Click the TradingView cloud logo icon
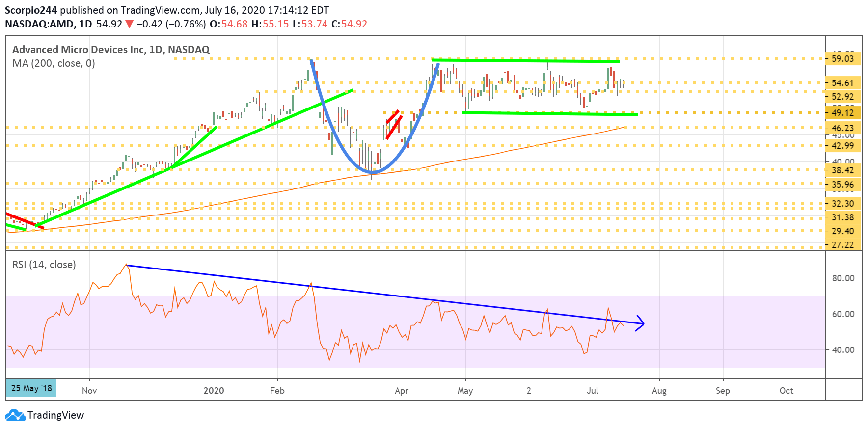 click(x=15, y=415)
